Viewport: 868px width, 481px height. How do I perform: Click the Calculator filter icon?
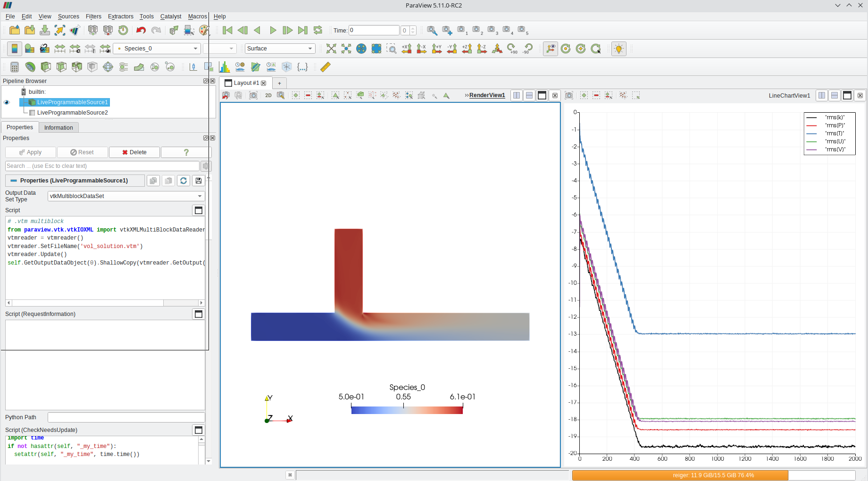coord(15,67)
